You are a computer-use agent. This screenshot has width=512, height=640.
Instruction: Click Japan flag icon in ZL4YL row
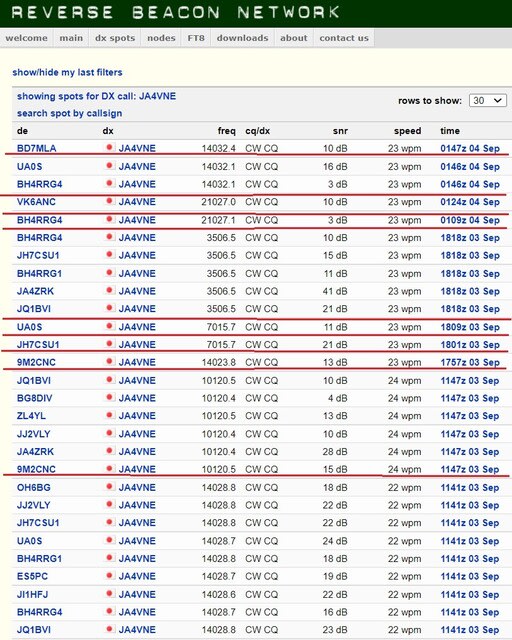(x=109, y=415)
